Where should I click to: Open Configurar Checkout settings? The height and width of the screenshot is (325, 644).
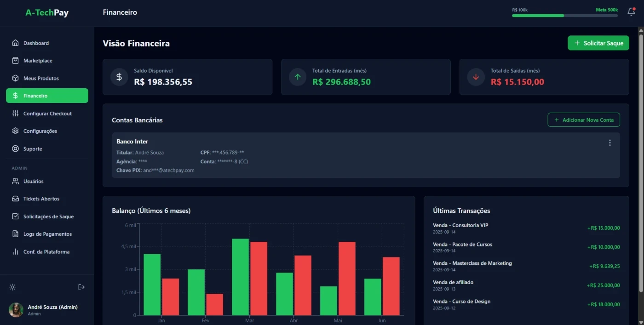47,114
